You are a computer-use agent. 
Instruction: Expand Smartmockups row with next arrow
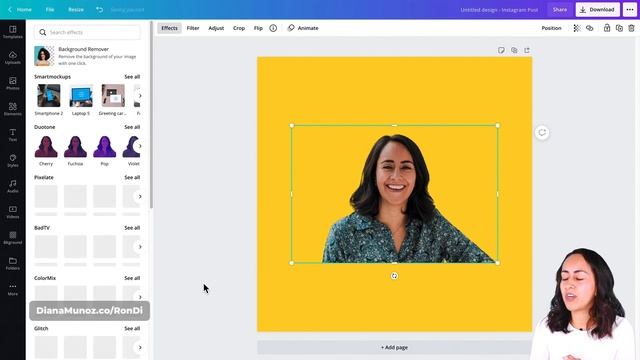pos(140,96)
